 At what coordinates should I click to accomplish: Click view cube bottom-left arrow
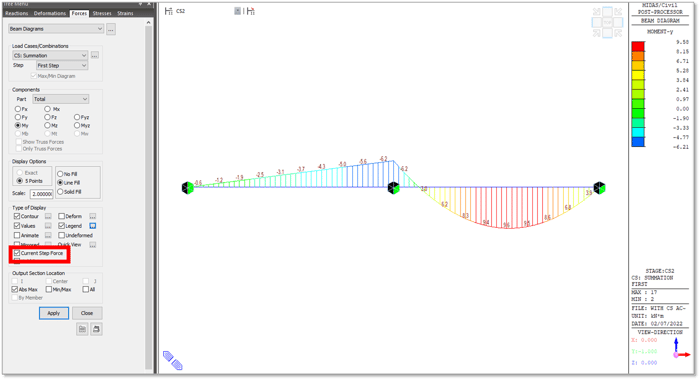596,33
